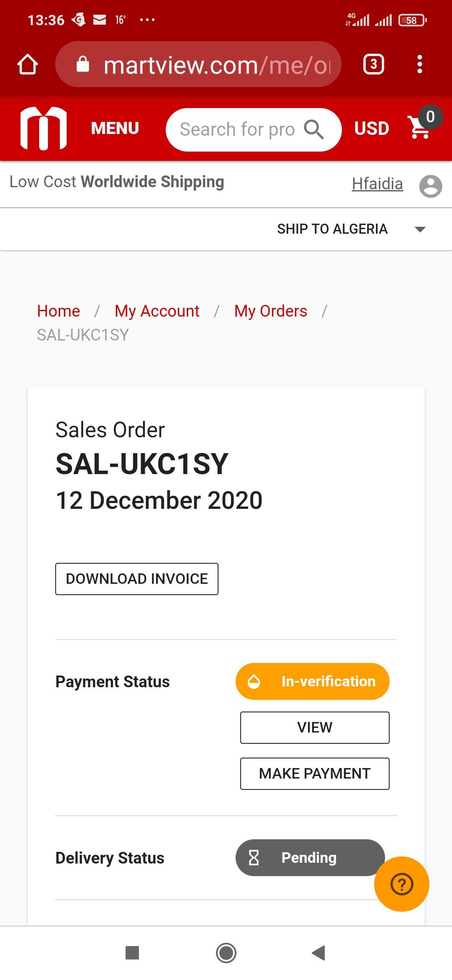The width and height of the screenshot is (452, 980).
Task: Click the search magnifier icon
Action: pyautogui.click(x=314, y=129)
